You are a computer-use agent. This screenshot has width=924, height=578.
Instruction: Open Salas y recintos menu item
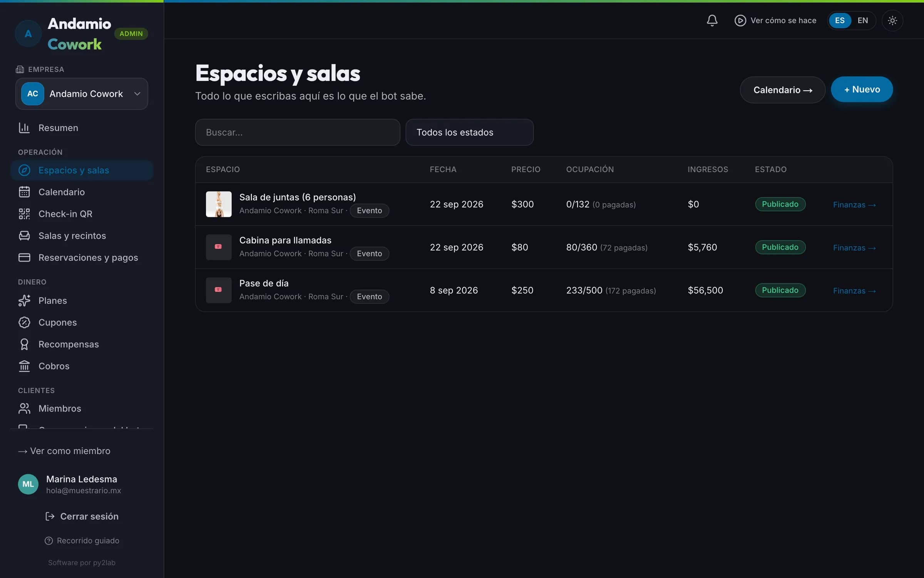[82, 235]
